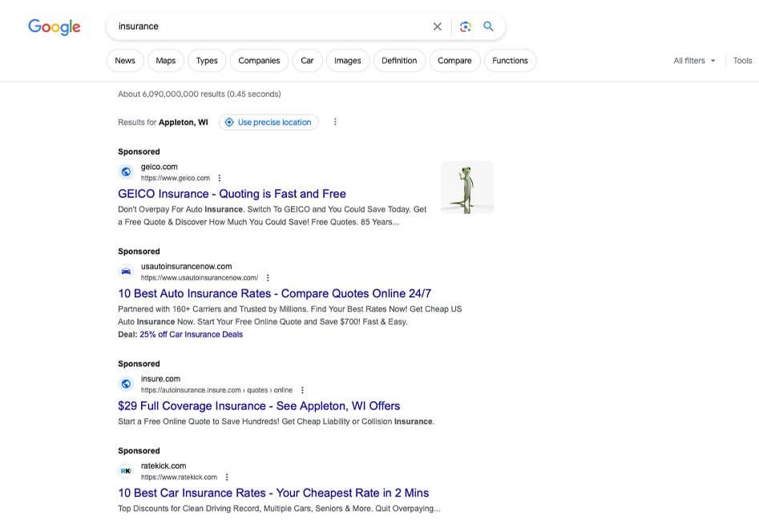Clear the search box text

(x=438, y=26)
